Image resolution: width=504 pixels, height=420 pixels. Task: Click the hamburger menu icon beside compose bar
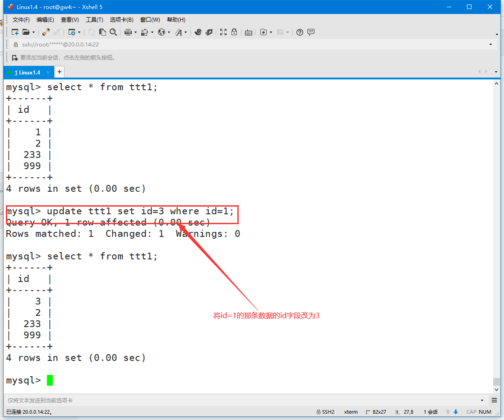click(x=495, y=400)
